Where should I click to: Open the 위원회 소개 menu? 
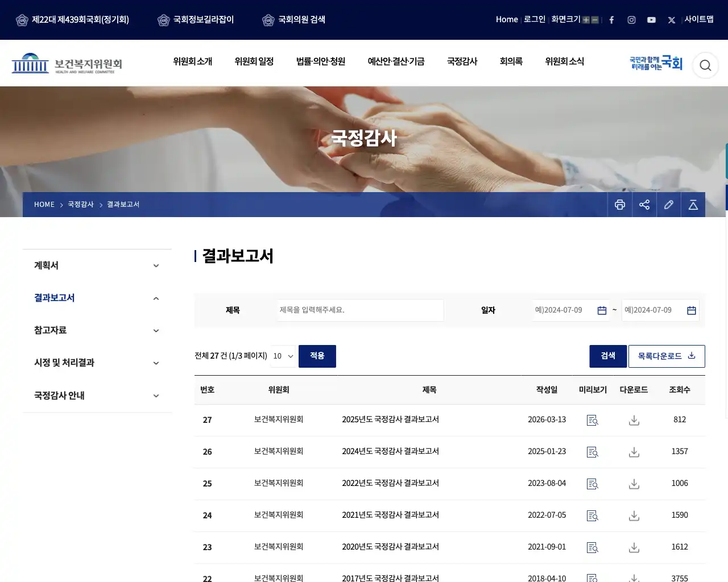coord(193,61)
